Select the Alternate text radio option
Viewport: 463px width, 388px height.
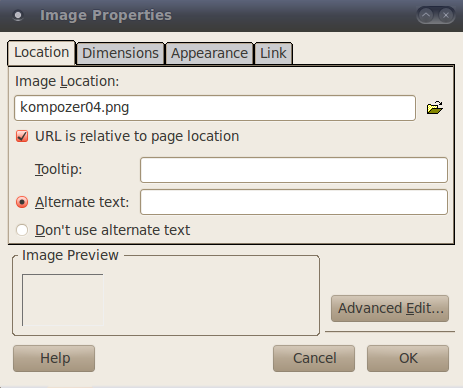click(x=22, y=202)
